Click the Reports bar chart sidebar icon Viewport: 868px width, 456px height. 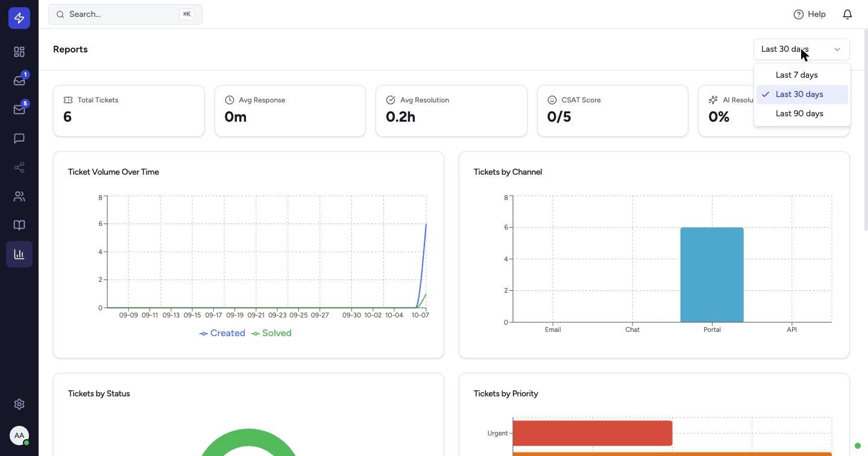pyautogui.click(x=19, y=254)
